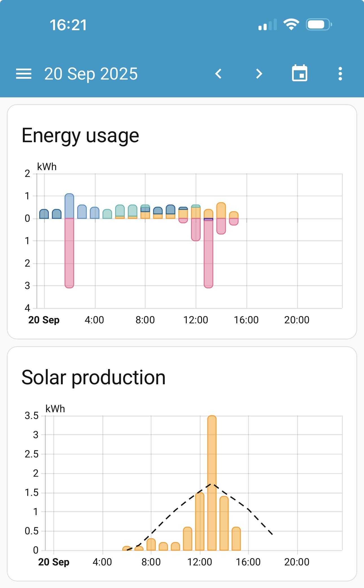This screenshot has height=588, width=364.
Task: Open the Solar production card heading
Action: (x=93, y=378)
